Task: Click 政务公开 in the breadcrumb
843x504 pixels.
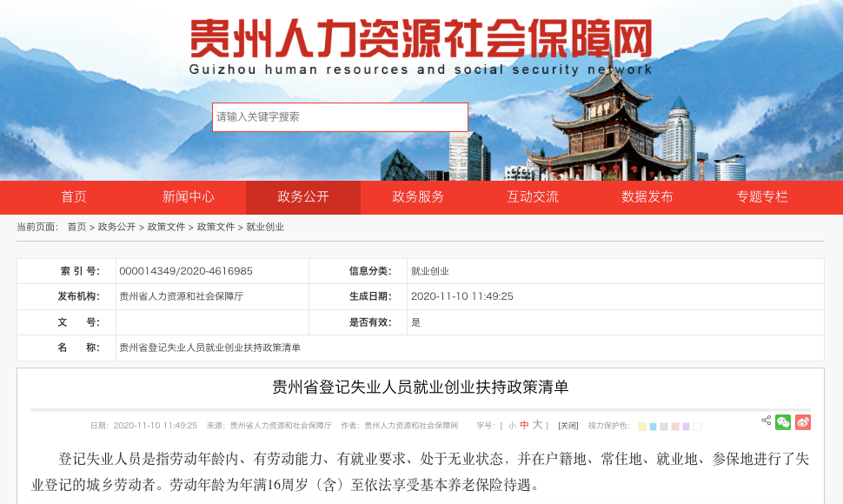Action: (116, 227)
